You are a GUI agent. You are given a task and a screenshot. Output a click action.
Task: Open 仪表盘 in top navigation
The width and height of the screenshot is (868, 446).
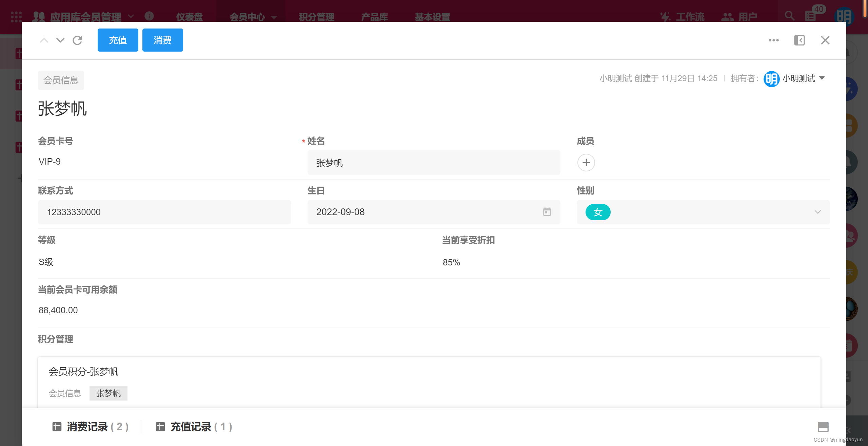point(190,17)
